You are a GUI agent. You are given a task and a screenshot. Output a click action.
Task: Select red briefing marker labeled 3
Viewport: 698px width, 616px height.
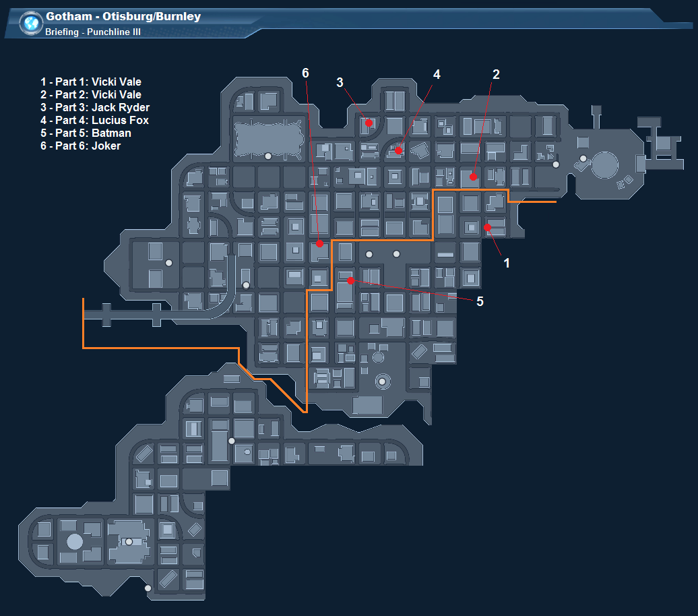369,123
